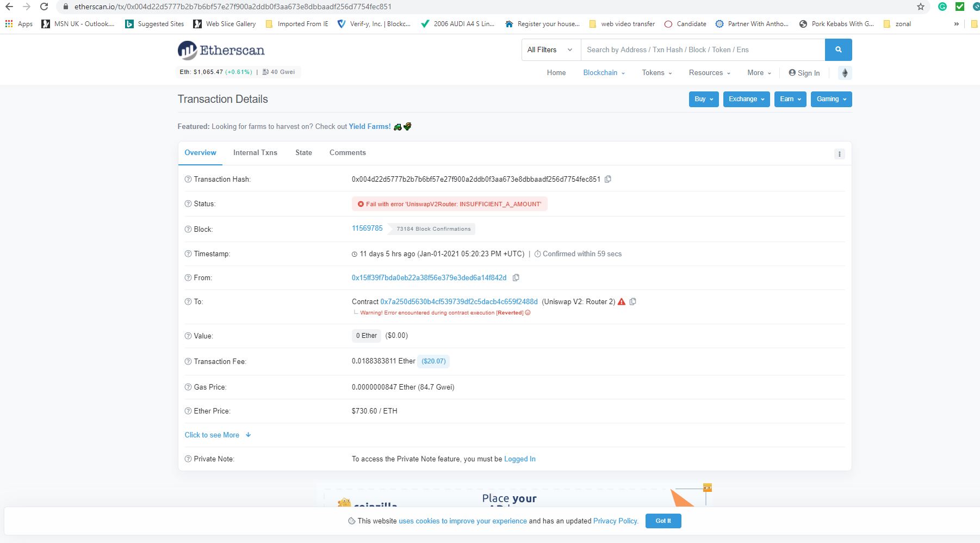This screenshot has height=543, width=980.
Task: Click the bookmark star in the address bar
Action: (x=920, y=7)
